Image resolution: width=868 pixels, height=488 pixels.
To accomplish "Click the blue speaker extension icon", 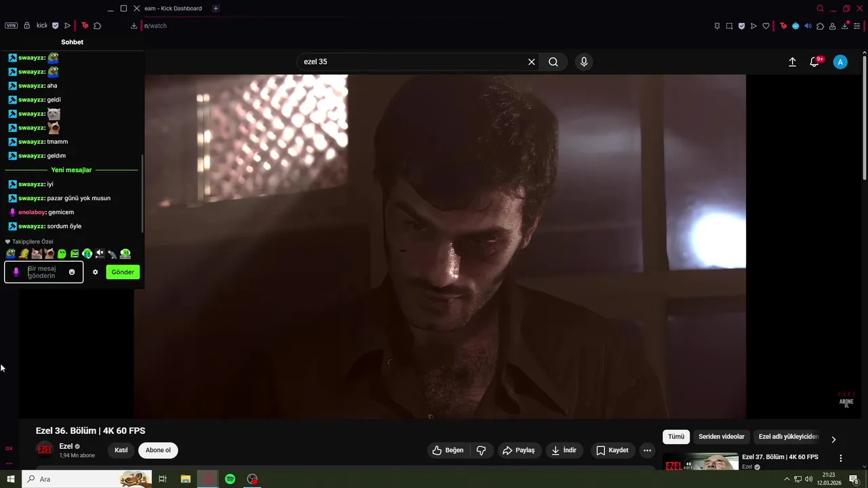I will point(808,26).
